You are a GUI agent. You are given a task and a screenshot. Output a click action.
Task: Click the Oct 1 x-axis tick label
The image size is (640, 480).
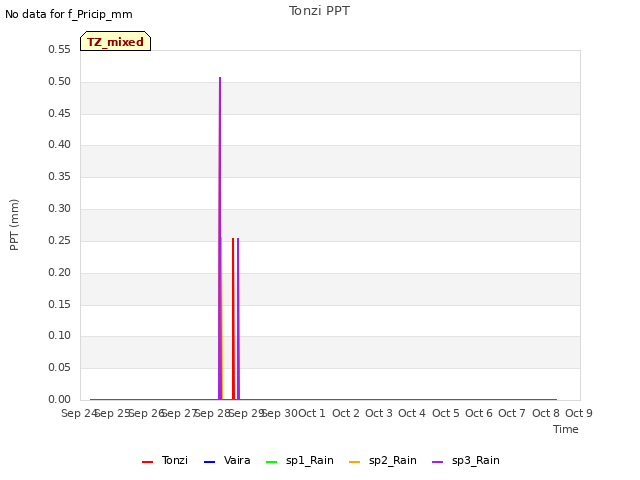pos(312,413)
